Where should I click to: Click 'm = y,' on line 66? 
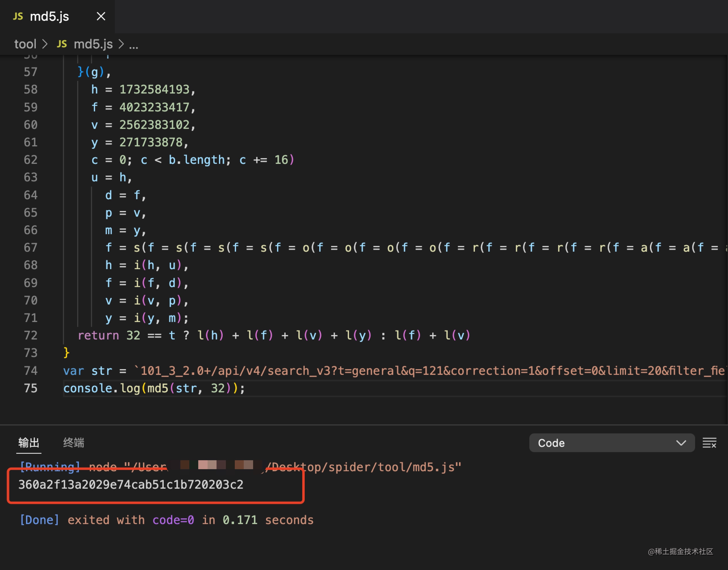point(126,230)
